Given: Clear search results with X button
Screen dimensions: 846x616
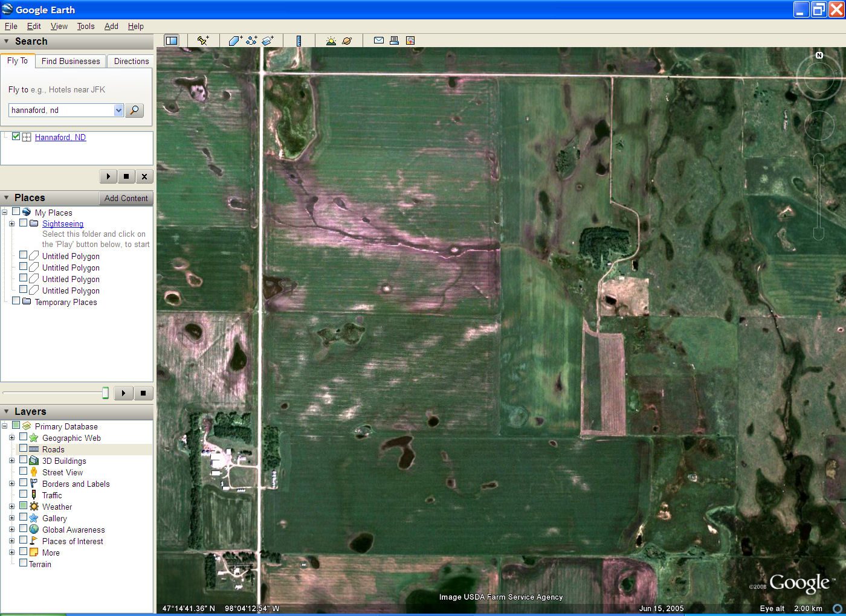Looking at the screenshot, I should 144,176.
